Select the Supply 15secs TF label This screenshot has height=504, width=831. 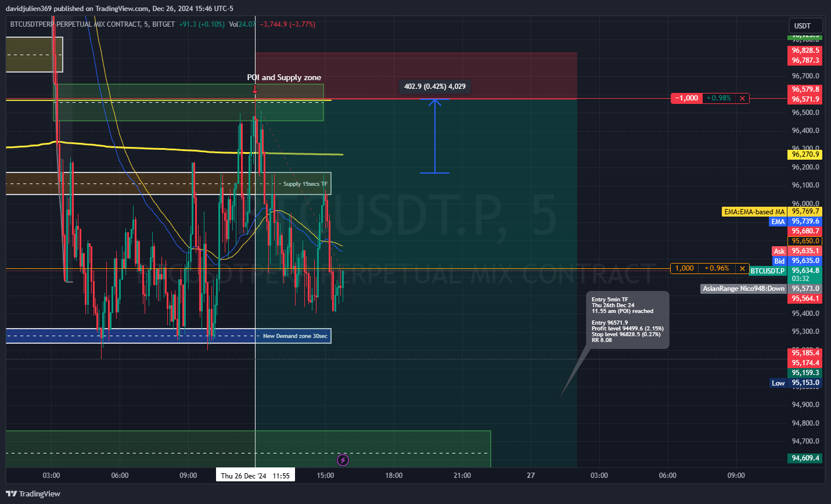point(305,184)
